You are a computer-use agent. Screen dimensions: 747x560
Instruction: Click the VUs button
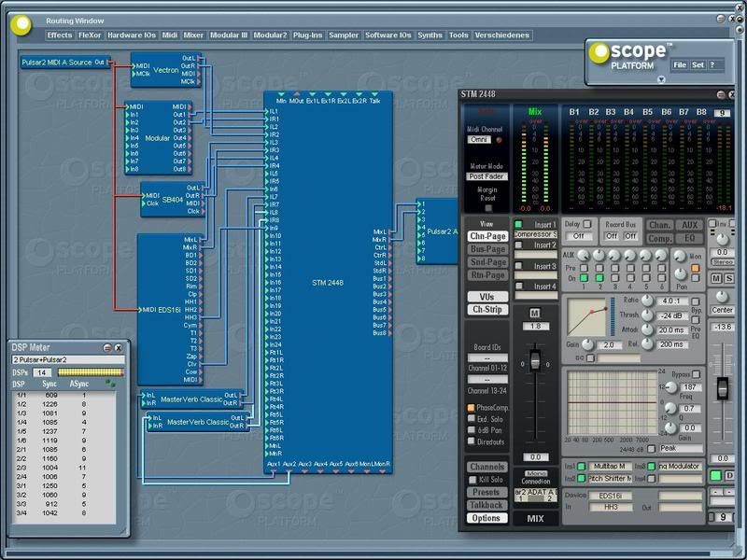[486, 297]
